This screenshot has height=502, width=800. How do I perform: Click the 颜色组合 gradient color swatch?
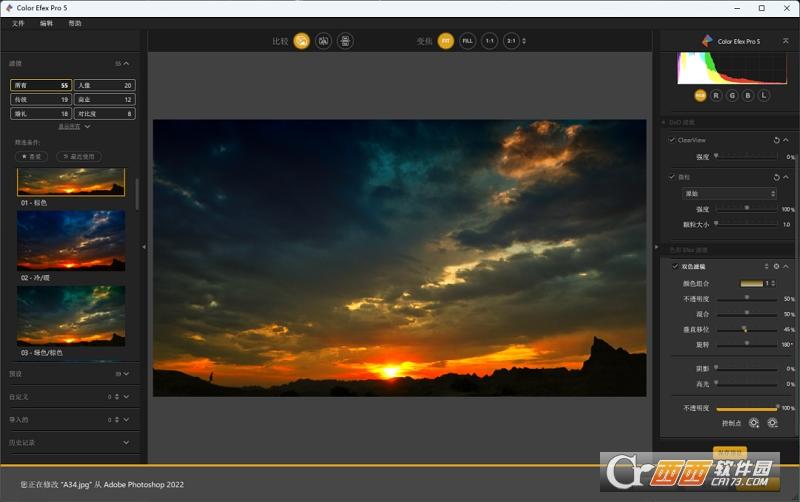[752, 283]
